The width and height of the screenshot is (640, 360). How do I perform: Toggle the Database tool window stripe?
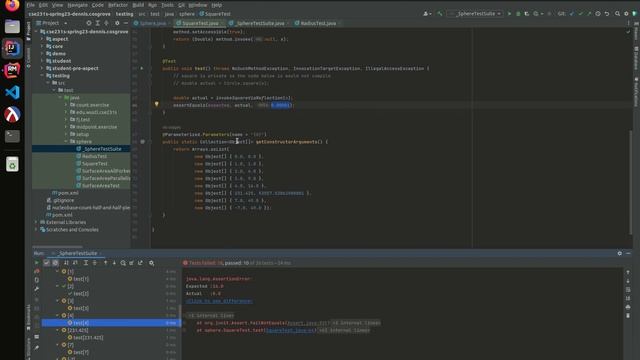point(636,57)
